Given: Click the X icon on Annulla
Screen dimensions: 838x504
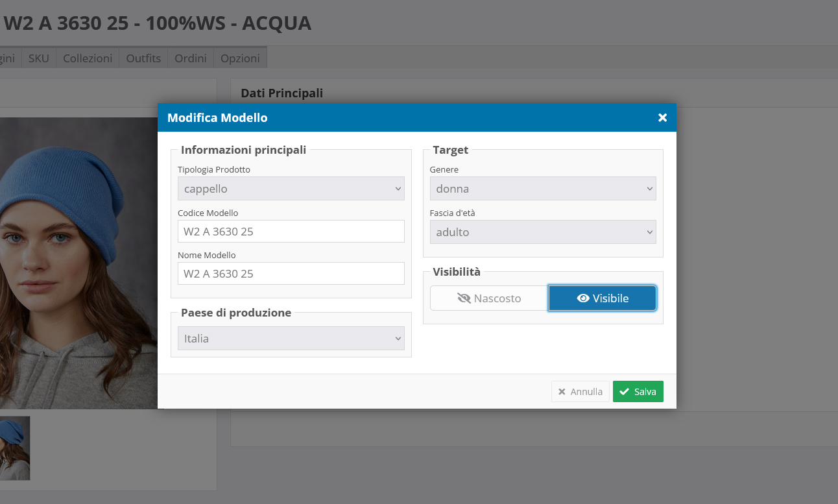Looking at the screenshot, I should (x=562, y=392).
